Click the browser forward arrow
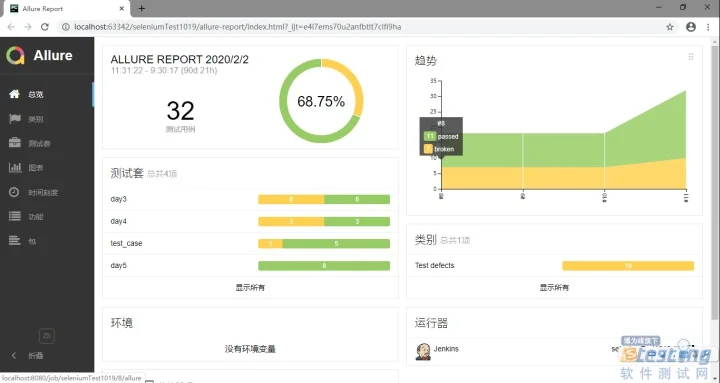 pos(28,27)
